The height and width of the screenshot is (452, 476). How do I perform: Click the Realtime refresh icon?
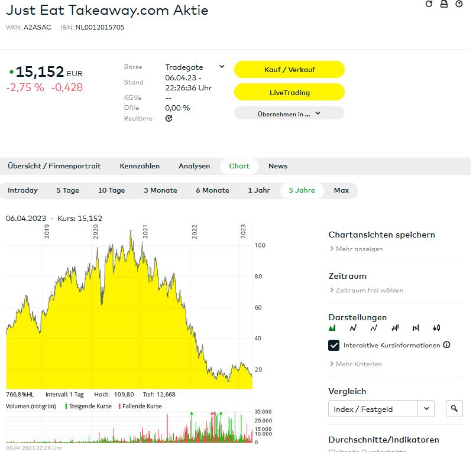(169, 118)
